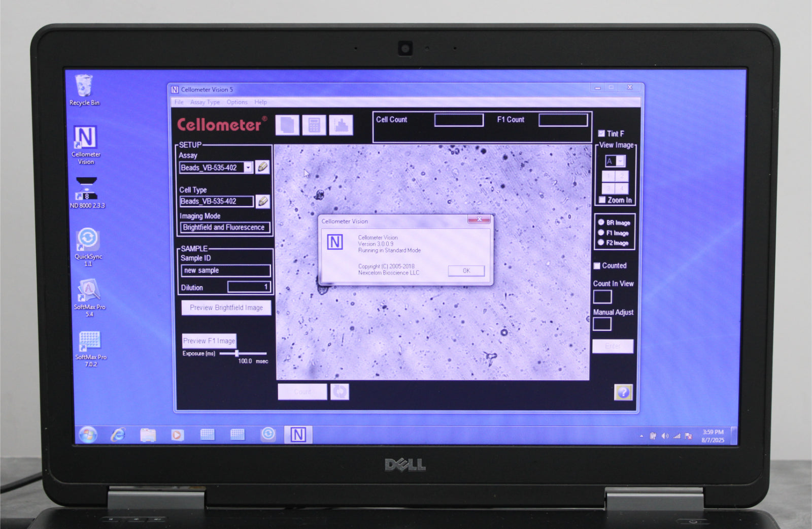Click the calculator toolbar icon

tap(314, 125)
